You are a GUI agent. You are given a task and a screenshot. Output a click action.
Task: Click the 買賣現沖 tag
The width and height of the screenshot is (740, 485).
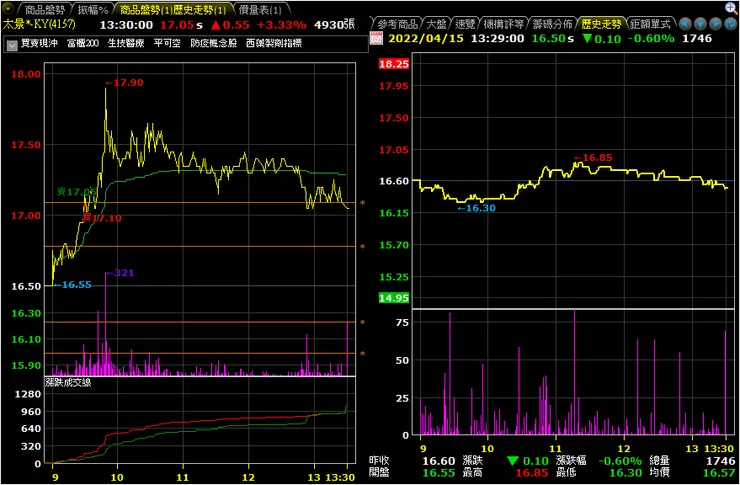click(39, 44)
